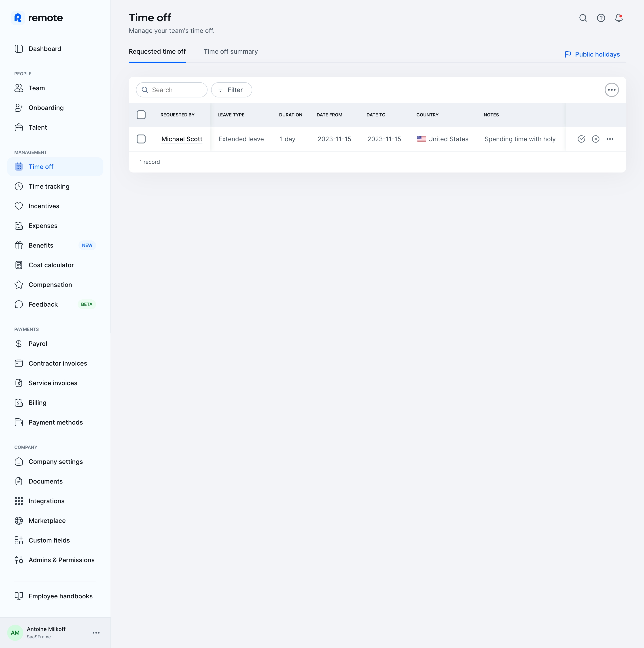Navigate to Talent
The width and height of the screenshot is (644, 648).
tap(55, 127)
